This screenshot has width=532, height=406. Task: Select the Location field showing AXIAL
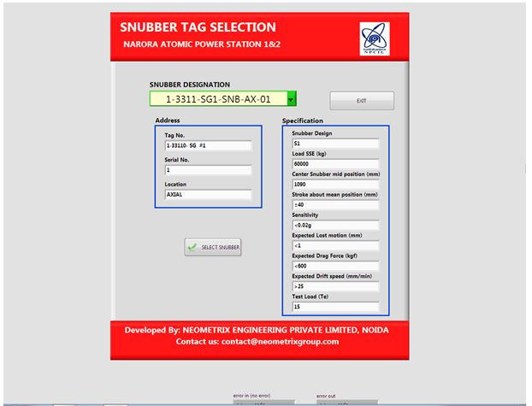[207, 195]
